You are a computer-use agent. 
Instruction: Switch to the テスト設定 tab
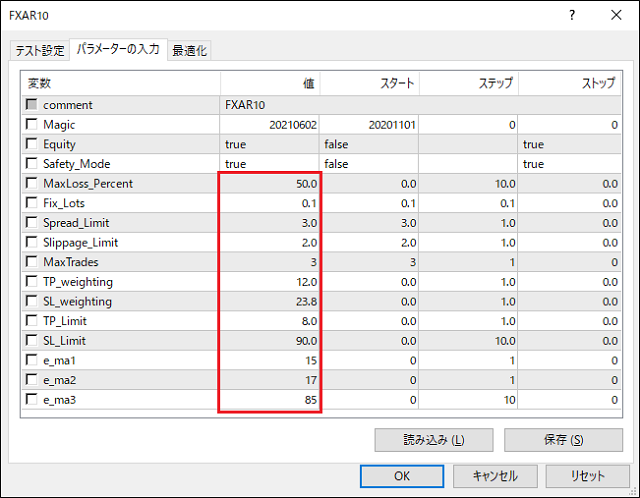40,51
